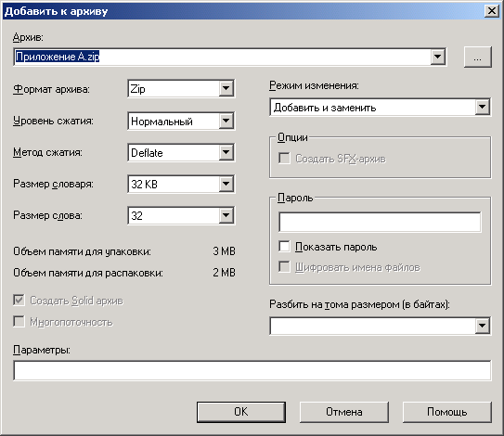Click the browse "..." button for archive path
Image resolution: width=504 pixels, height=436 pixels.
(478, 58)
